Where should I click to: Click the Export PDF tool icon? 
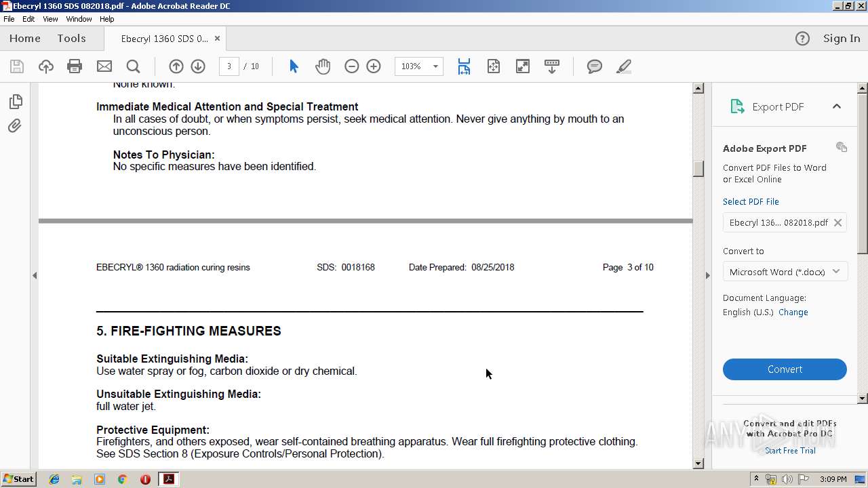(737, 106)
